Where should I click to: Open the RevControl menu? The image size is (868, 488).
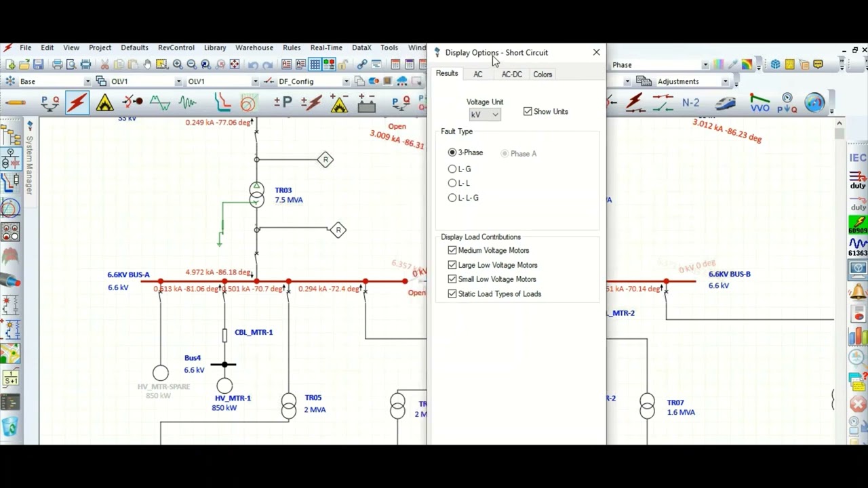(176, 47)
